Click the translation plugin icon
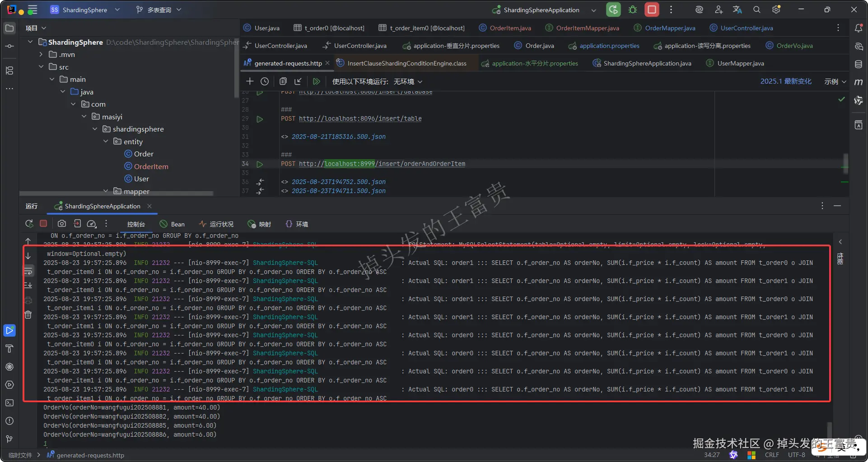The width and height of the screenshot is (868, 462). coord(737,9)
